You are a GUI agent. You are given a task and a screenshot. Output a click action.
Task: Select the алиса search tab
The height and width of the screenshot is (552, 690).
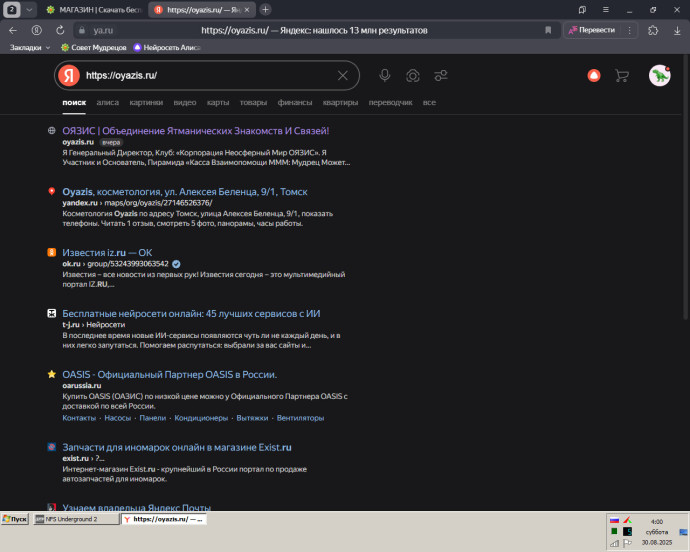tap(108, 103)
